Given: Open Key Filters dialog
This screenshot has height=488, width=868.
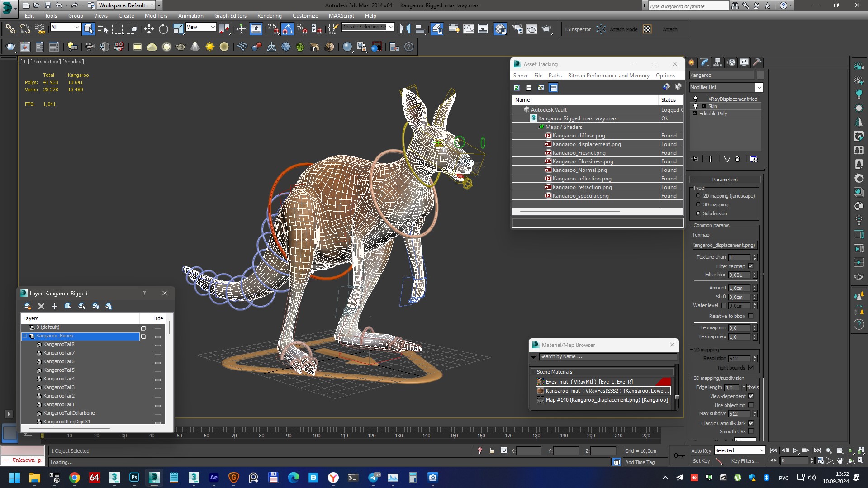Looking at the screenshot, I should tap(745, 461).
